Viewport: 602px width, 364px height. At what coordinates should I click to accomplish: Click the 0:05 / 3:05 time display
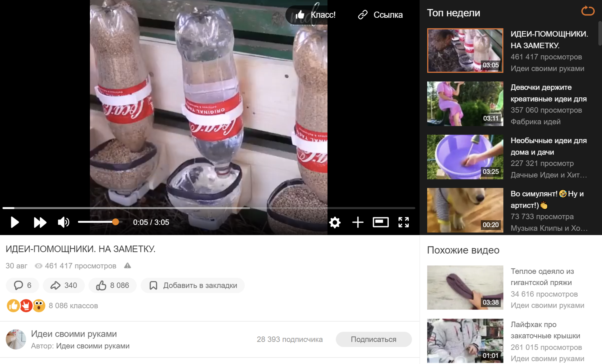coord(151,222)
